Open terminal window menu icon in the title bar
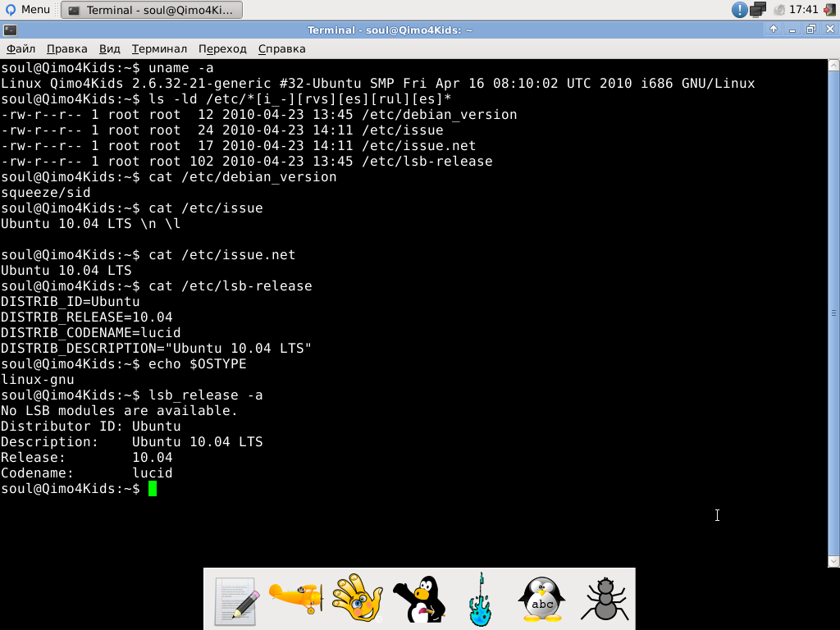This screenshot has width=840, height=630. [x=10, y=30]
